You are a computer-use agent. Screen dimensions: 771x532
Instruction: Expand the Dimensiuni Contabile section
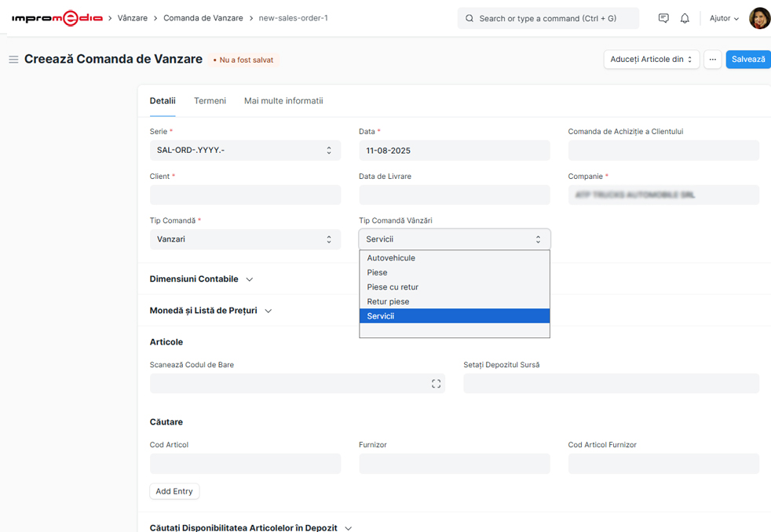[x=202, y=279]
